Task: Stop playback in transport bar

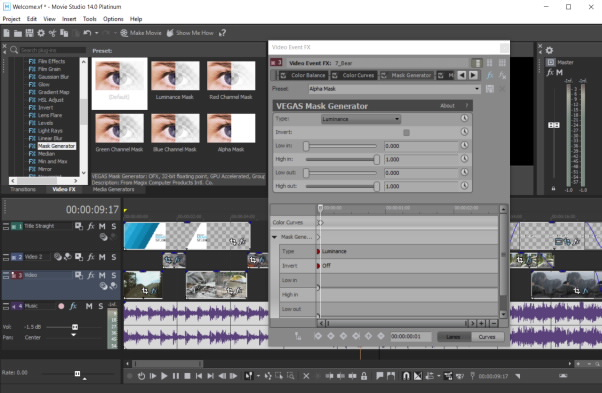Action: [187, 376]
